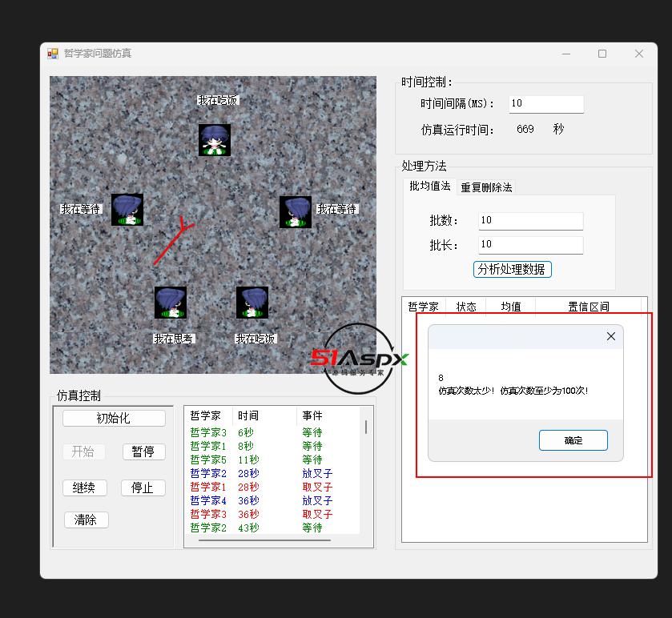Click the waiting philosopher avatar on the left

click(127, 210)
